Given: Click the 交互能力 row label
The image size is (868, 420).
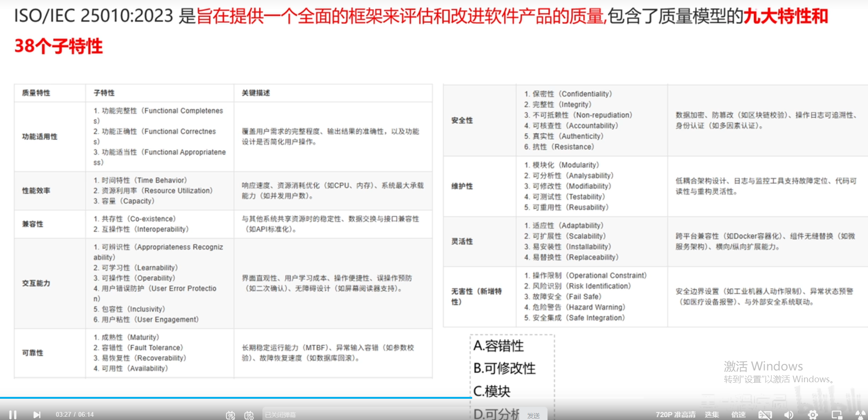Looking at the screenshot, I should click(x=36, y=283).
